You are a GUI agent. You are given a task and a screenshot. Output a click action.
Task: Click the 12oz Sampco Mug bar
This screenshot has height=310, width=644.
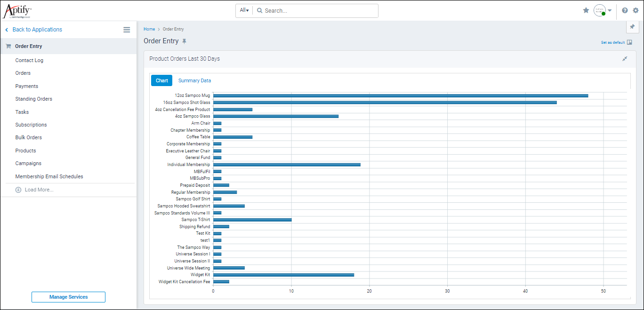click(x=401, y=95)
